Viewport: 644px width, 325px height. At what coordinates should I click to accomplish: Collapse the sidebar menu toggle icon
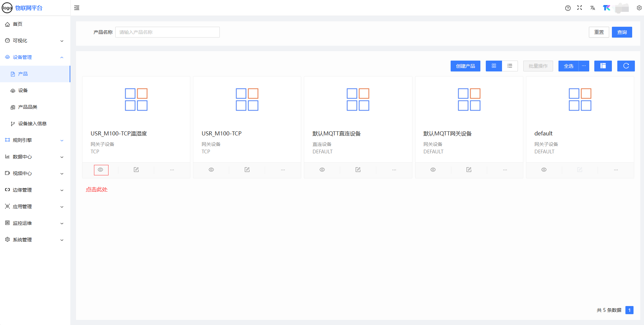(77, 8)
